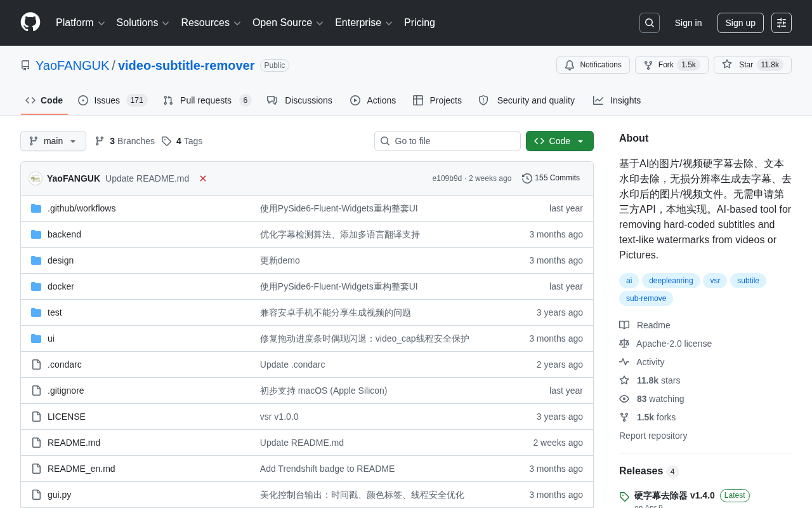Open README_en.md file name
812x508 pixels.
click(81, 469)
